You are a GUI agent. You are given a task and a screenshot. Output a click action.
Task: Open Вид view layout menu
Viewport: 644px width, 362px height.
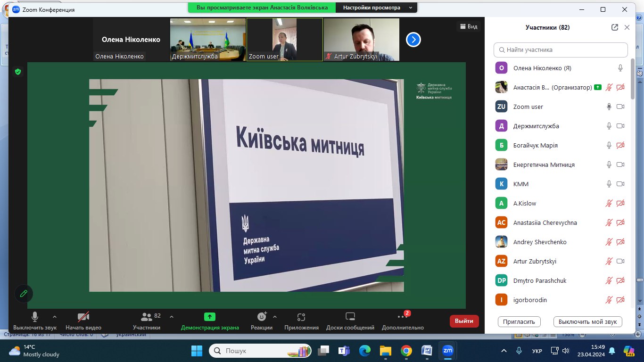[469, 27]
